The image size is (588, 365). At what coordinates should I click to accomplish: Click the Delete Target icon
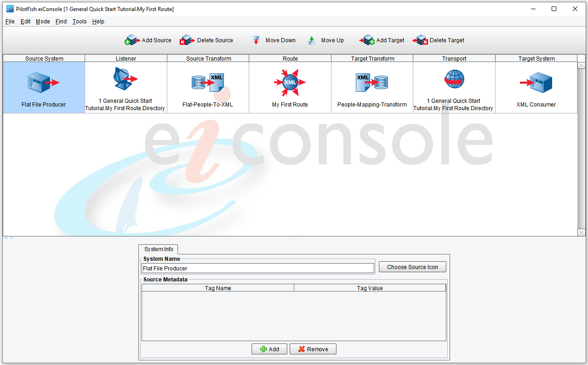pos(421,40)
